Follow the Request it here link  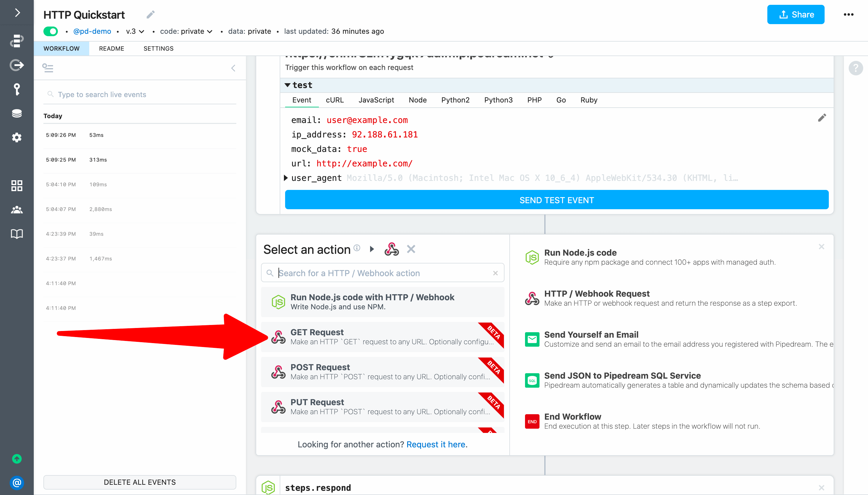tap(436, 444)
